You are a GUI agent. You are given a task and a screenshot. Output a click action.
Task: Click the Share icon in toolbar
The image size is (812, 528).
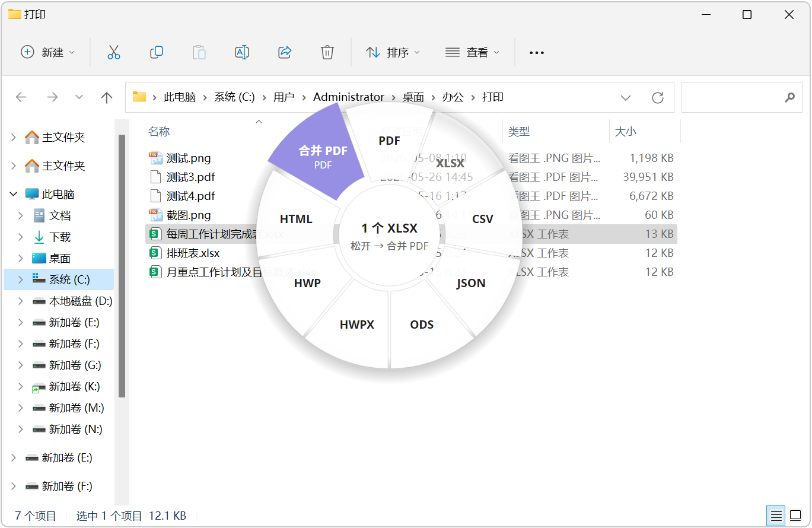click(x=285, y=52)
